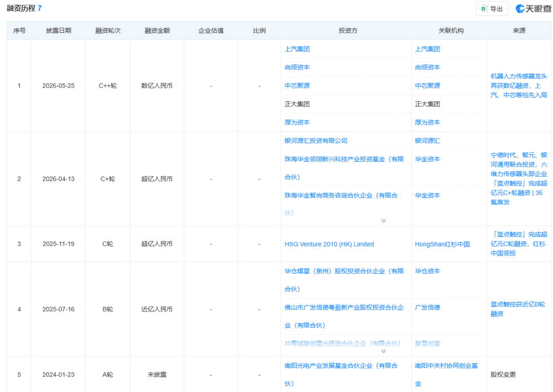Click 股权变更 source cell
This screenshot has height=392, width=553.
(503, 375)
